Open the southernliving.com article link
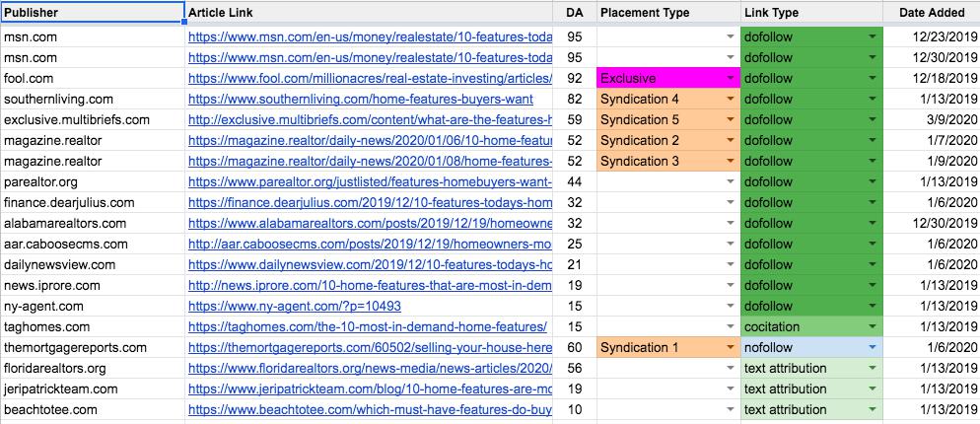The width and height of the screenshot is (980, 424). pos(361,99)
